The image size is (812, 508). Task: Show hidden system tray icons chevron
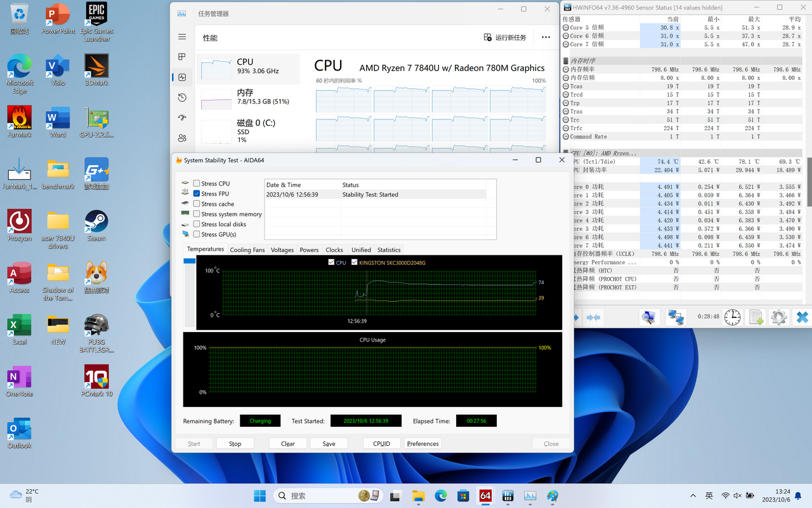click(693, 495)
